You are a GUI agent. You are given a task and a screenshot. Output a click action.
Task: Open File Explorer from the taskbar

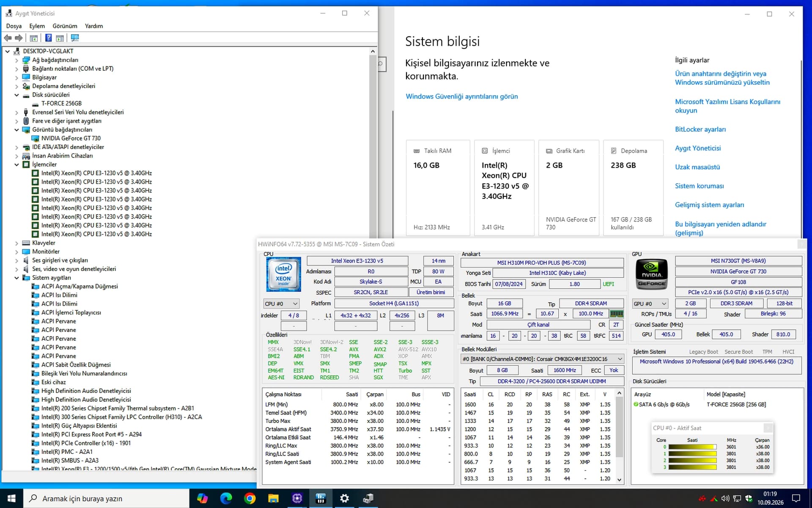[x=273, y=499]
